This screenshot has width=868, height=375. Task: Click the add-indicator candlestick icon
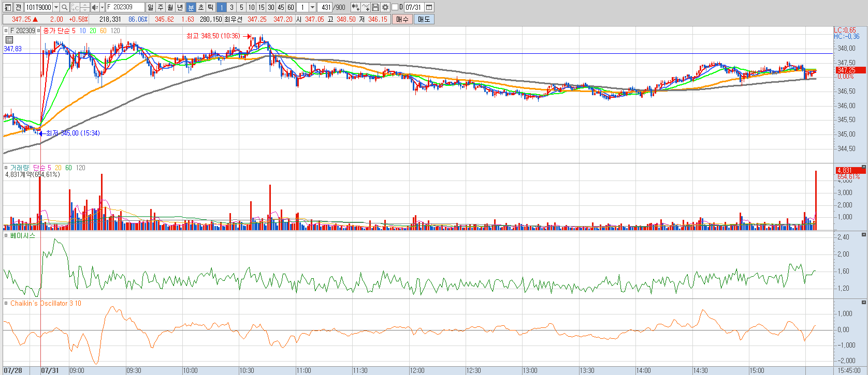coord(355,7)
